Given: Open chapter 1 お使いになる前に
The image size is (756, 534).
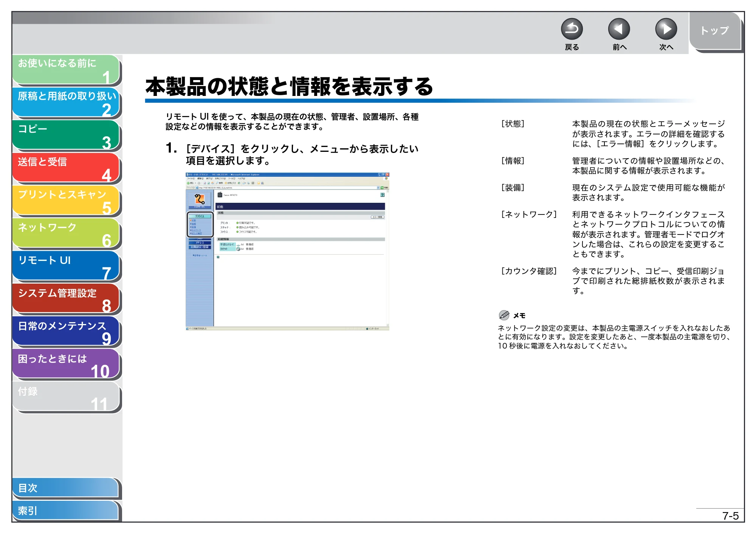Looking at the screenshot, I should point(66,69).
